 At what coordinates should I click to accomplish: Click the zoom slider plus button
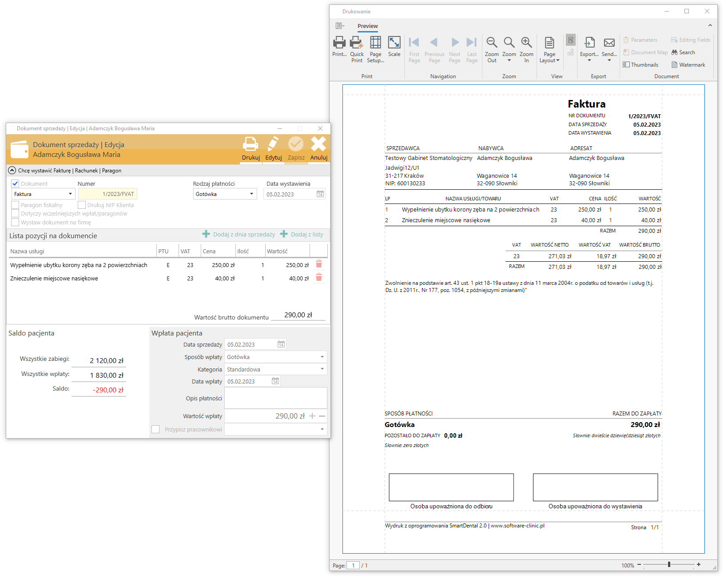(699, 564)
